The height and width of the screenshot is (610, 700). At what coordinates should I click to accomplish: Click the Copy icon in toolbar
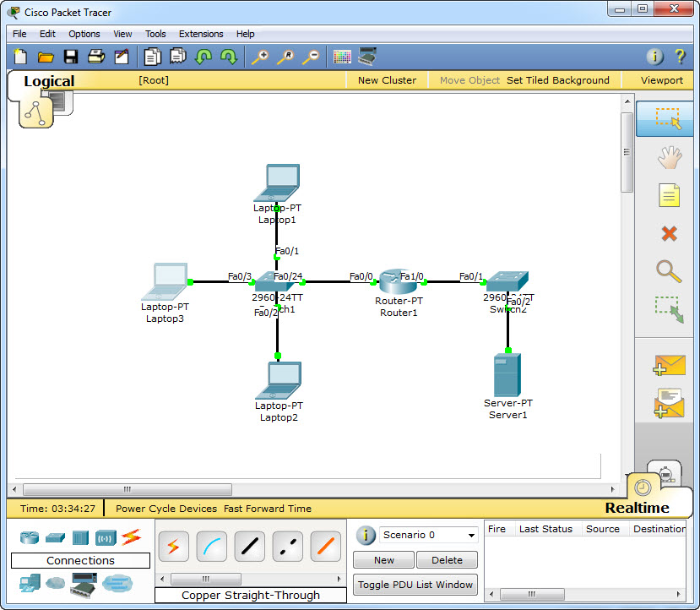[x=153, y=57]
